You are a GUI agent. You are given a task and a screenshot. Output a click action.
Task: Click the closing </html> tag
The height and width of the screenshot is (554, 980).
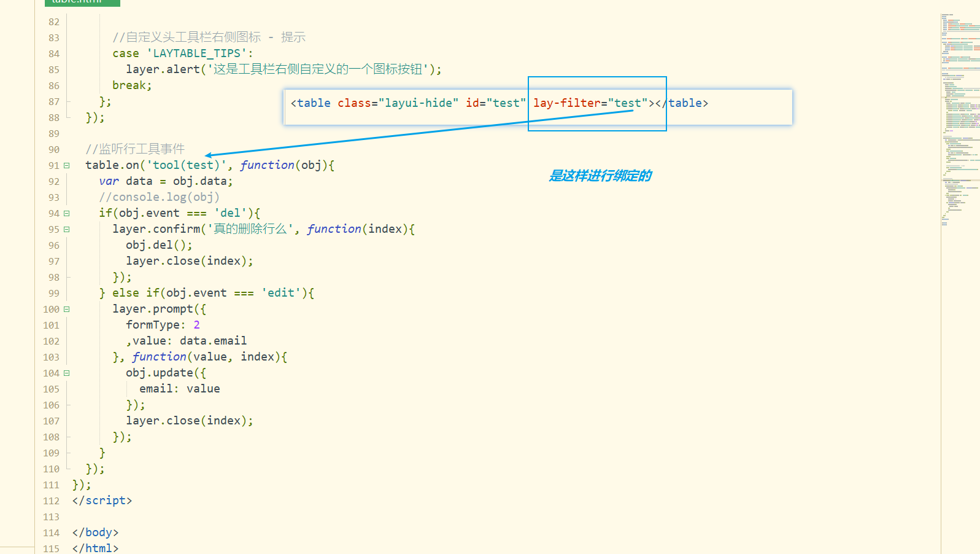[x=95, y=548]
